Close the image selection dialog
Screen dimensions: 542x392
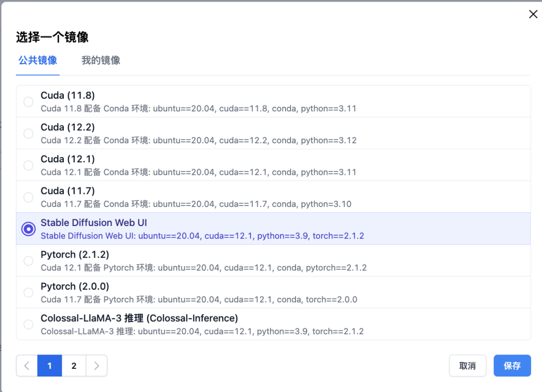point(533,14)
